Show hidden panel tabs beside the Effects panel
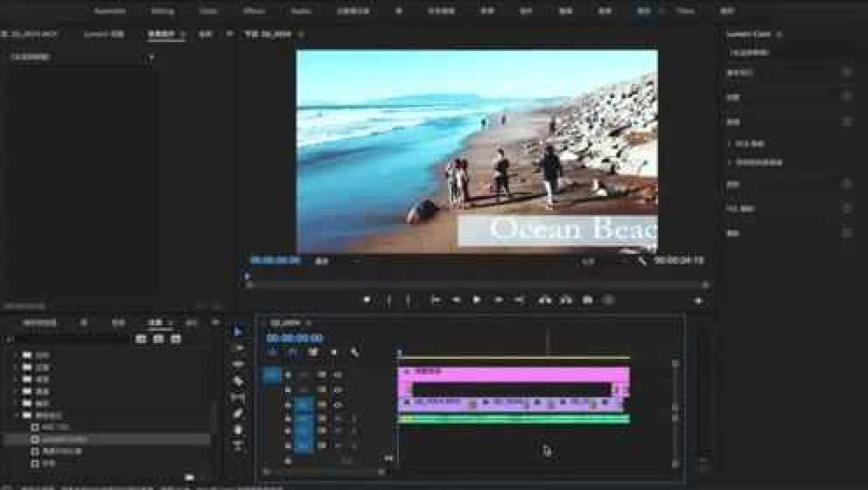 [215, 323]
